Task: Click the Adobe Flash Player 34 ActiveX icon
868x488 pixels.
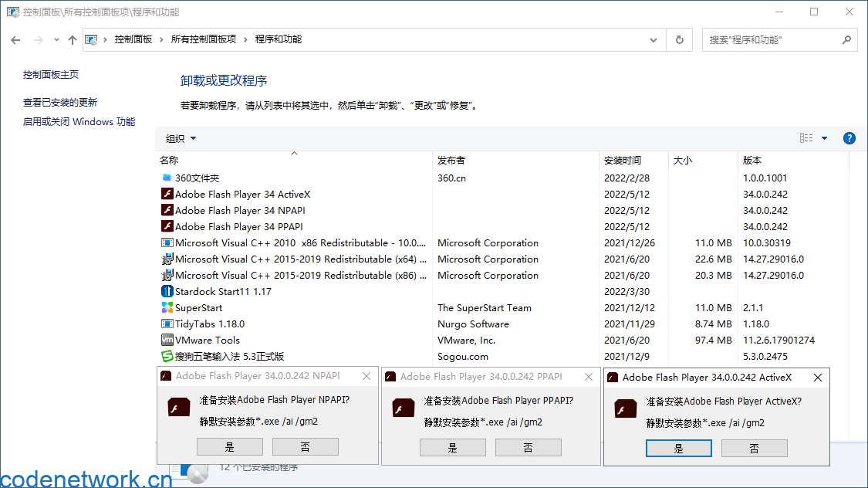Action: 167,194
